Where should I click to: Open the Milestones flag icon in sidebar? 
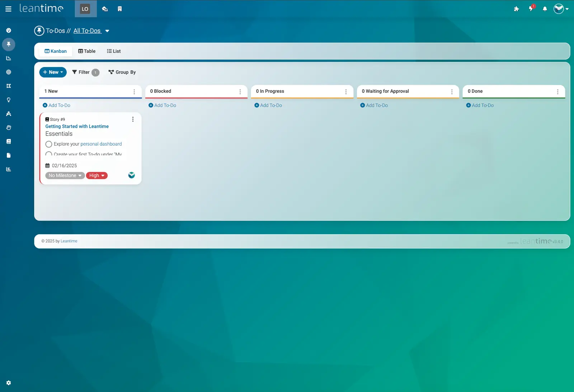coord(9,86)
